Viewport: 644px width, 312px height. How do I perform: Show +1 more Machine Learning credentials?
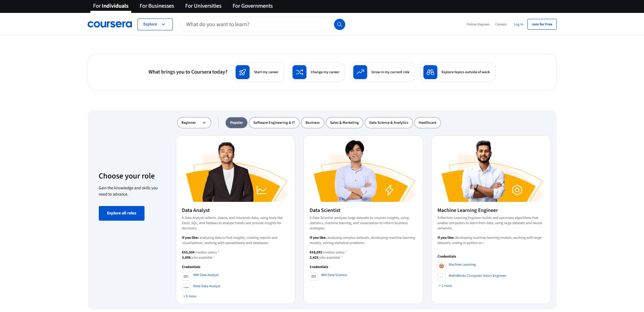[x=445, y=286]
